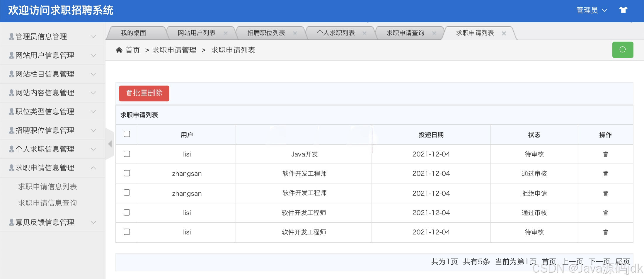Open 求职申请信息查询 submenu item
The image size is (644, 279).
click(x=47, y=203)
